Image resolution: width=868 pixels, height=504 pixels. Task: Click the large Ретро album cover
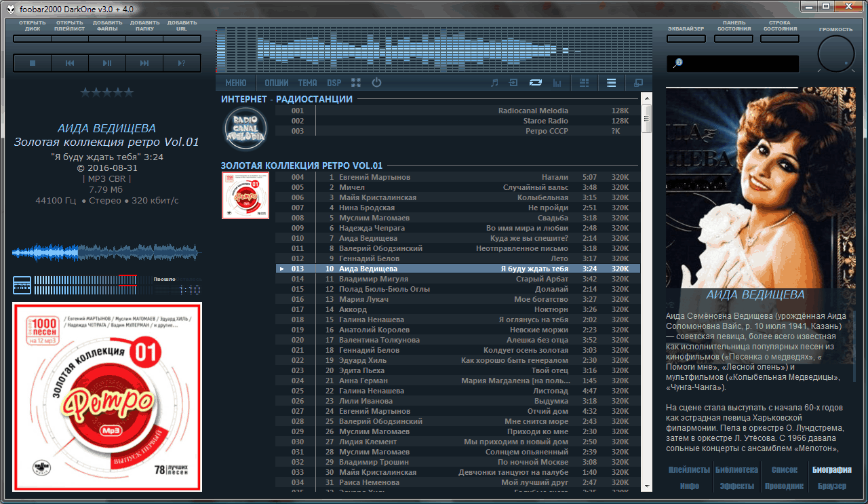coord(107,397)
